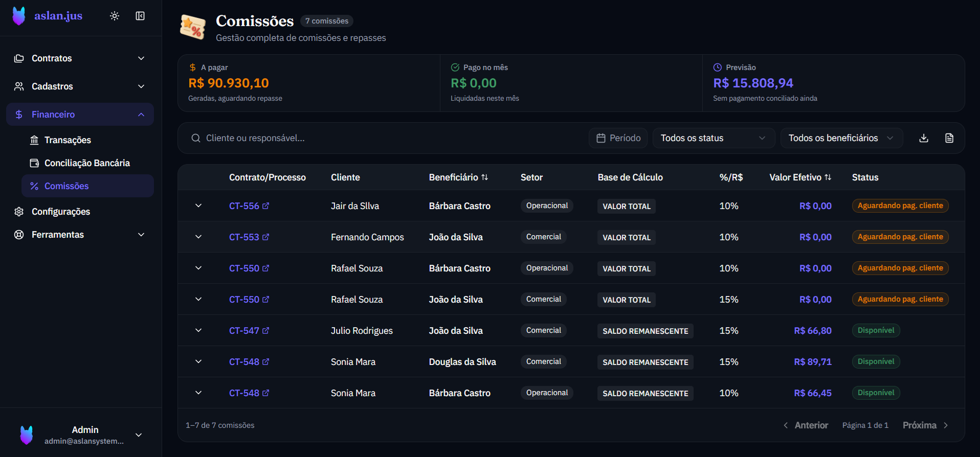The image size is (980, 457).
Task: Open the Todos os status dropdown
Action: click(714, 138)
